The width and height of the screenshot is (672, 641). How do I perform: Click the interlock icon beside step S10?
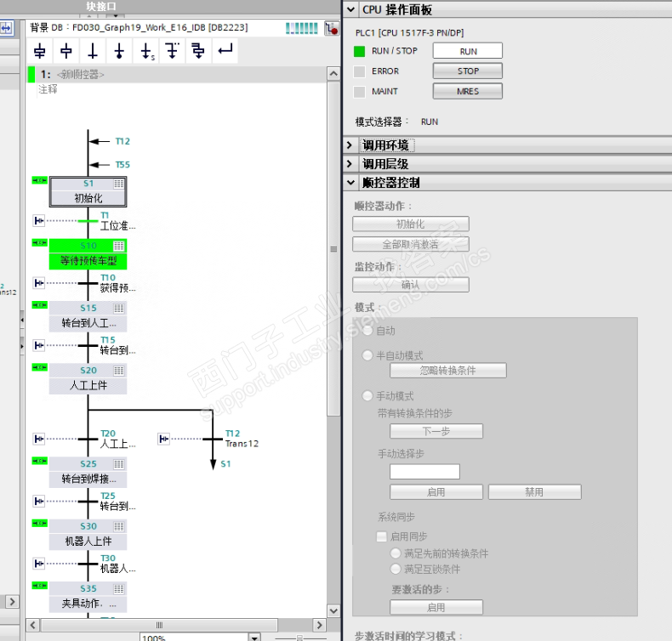click(x=40, y=243)
